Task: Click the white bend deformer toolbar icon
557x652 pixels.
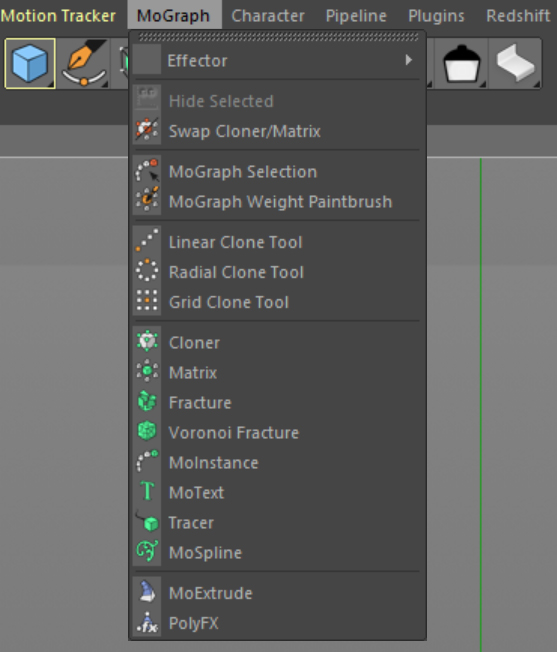Action: (515, 64)
